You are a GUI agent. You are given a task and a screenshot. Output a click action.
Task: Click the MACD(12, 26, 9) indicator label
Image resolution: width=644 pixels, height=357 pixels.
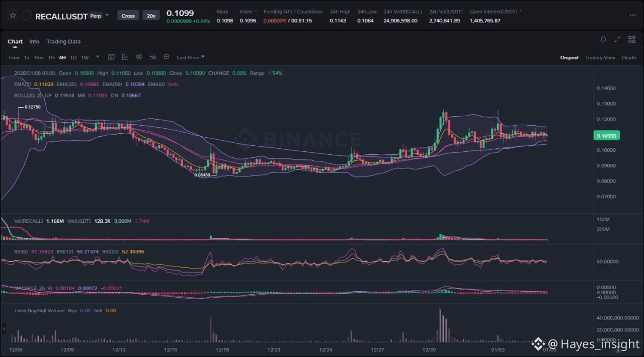click(x=33, y=288)
